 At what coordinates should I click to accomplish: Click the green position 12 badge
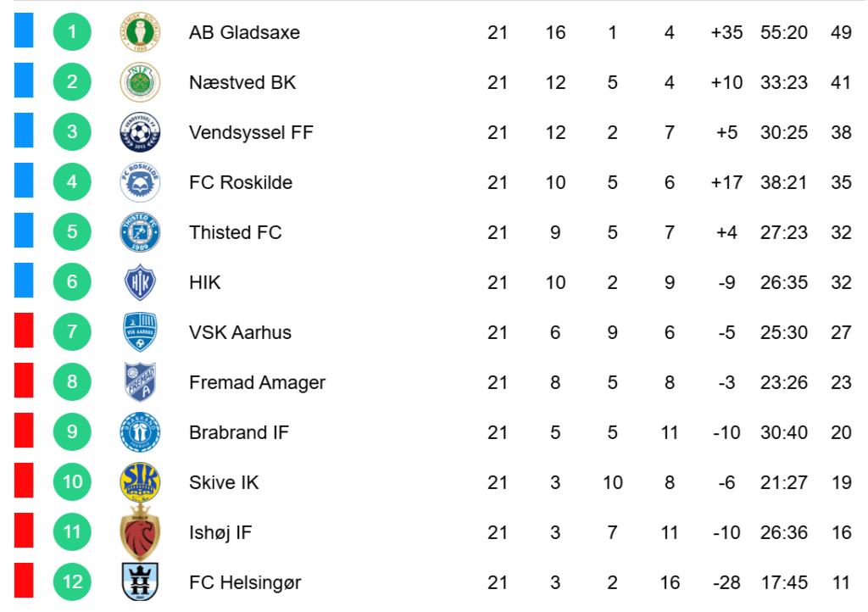(72, 582)
